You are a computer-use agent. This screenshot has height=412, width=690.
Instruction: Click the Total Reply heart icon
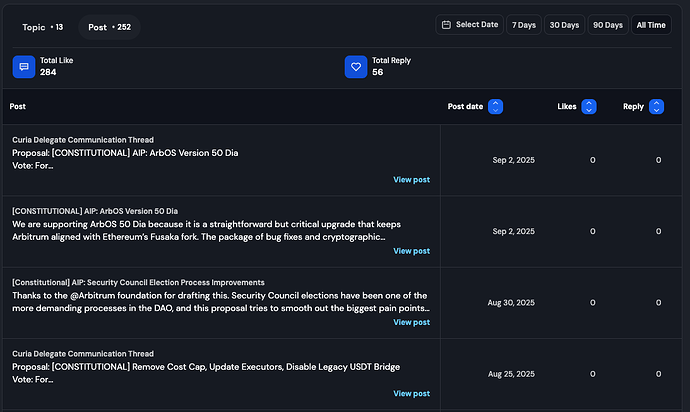point(356,67)
